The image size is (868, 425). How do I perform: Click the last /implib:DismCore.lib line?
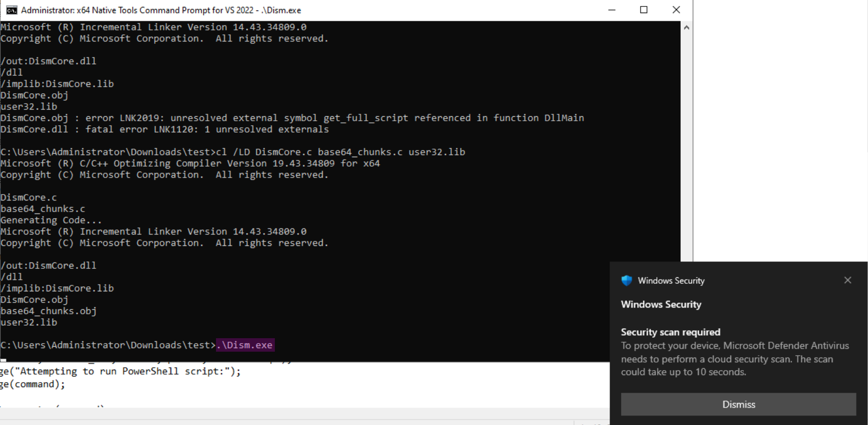pyautogui.click(x=57, y=288)
